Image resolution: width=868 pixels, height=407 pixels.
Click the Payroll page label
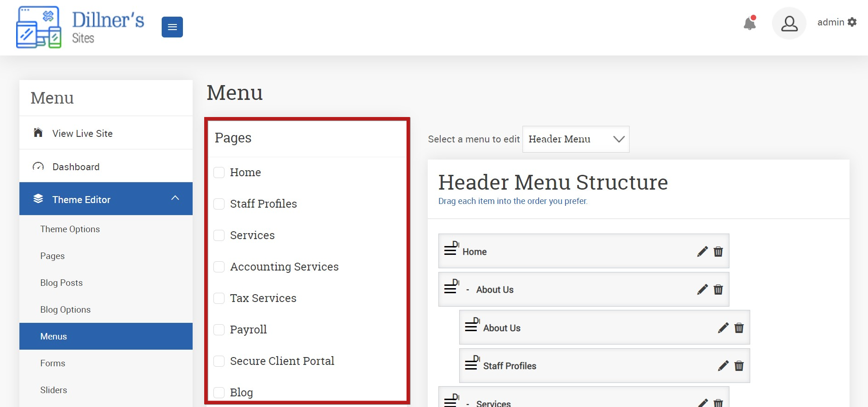pos(249,330)
